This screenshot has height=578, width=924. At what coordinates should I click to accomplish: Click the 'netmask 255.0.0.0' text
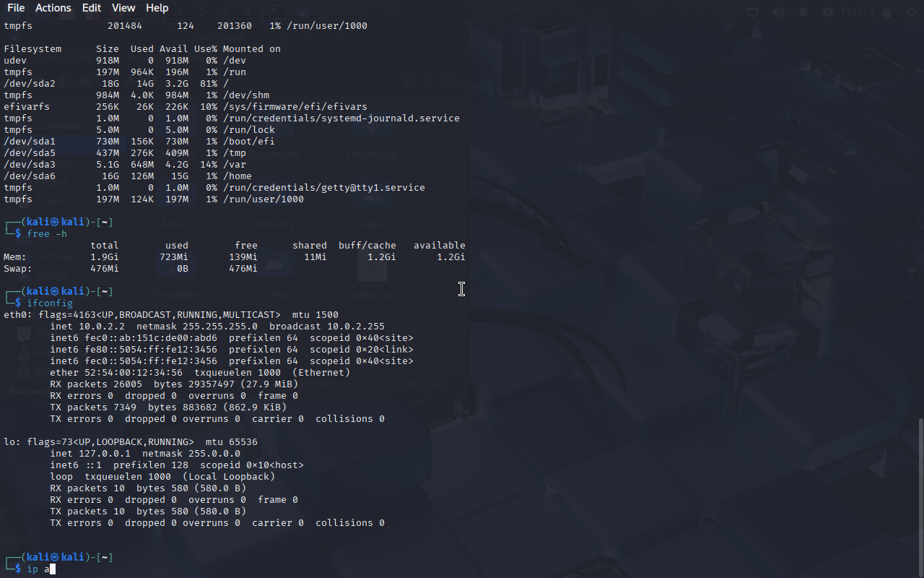(191, 454)
